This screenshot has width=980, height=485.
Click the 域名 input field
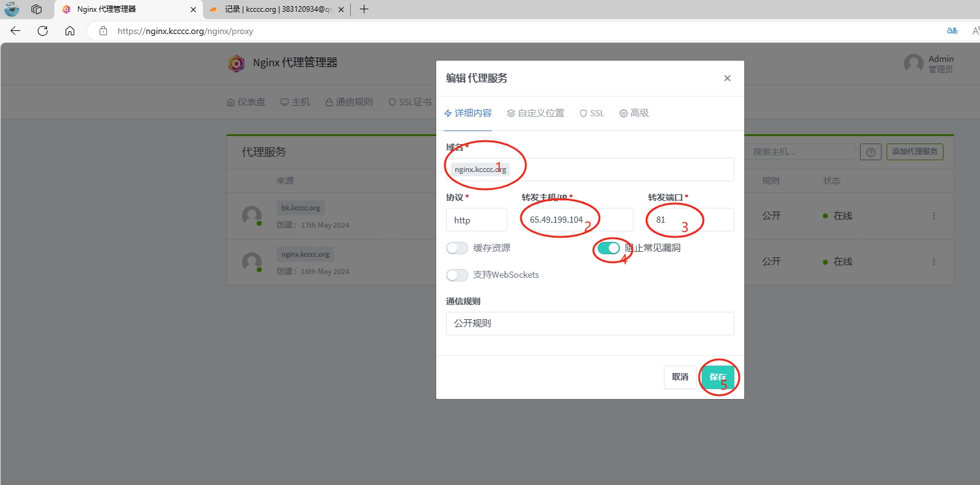[590, 170]
